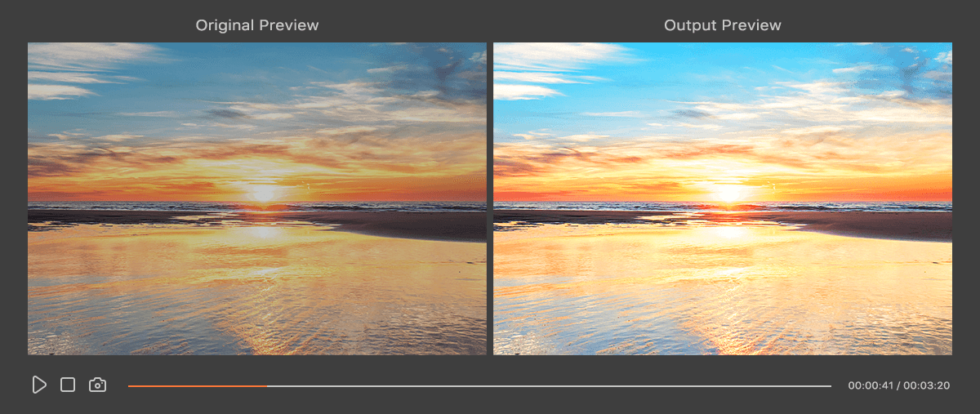980x414 pixels.
Task: Click the divider between the two previews
Action: [490, 198]
